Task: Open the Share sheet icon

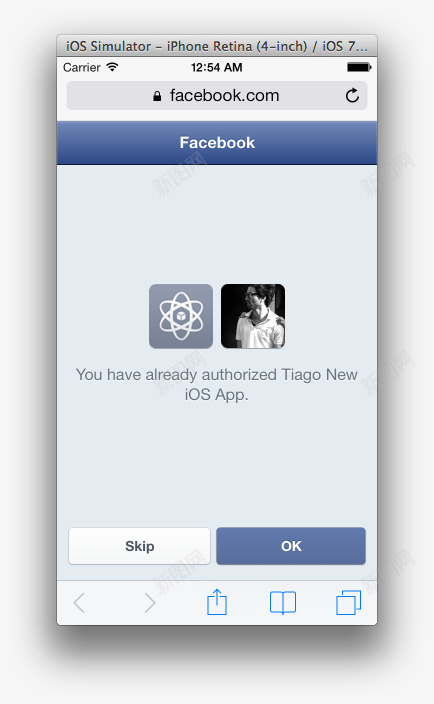Action: pos(217,602)
